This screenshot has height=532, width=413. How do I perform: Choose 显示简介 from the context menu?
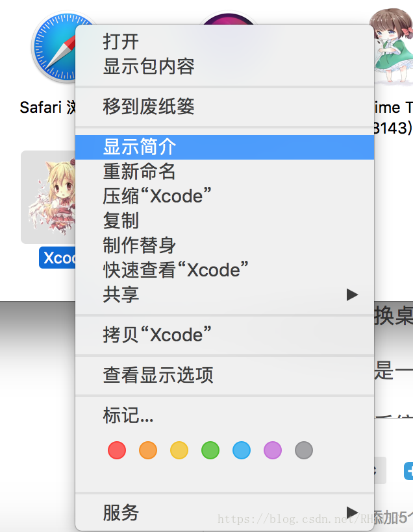point(225,147)
